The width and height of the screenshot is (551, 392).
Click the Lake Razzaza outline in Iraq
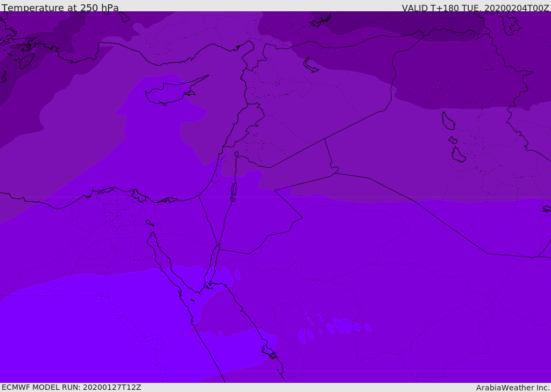pos(458,154)
